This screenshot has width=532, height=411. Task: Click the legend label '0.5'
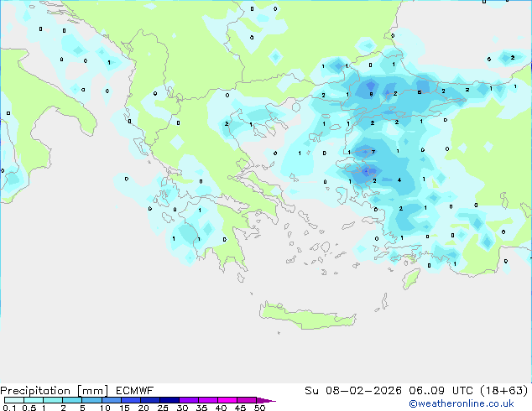pos(29,408)
